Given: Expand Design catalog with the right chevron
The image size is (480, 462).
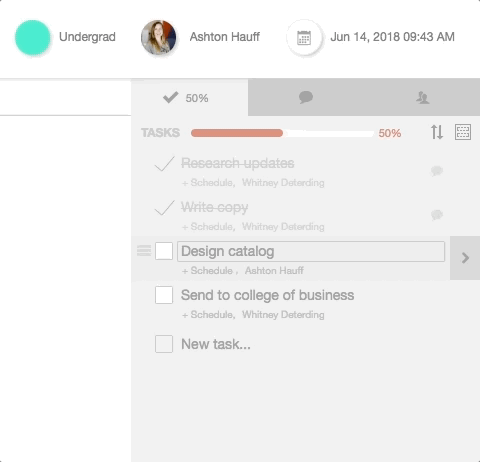Looking at the screenshot, I should (x=465, y=258).
